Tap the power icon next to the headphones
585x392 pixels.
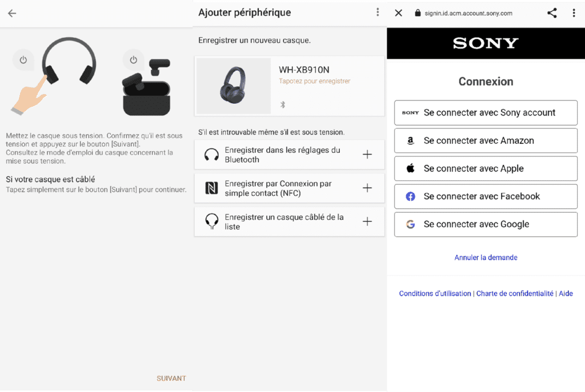[23, 60]
